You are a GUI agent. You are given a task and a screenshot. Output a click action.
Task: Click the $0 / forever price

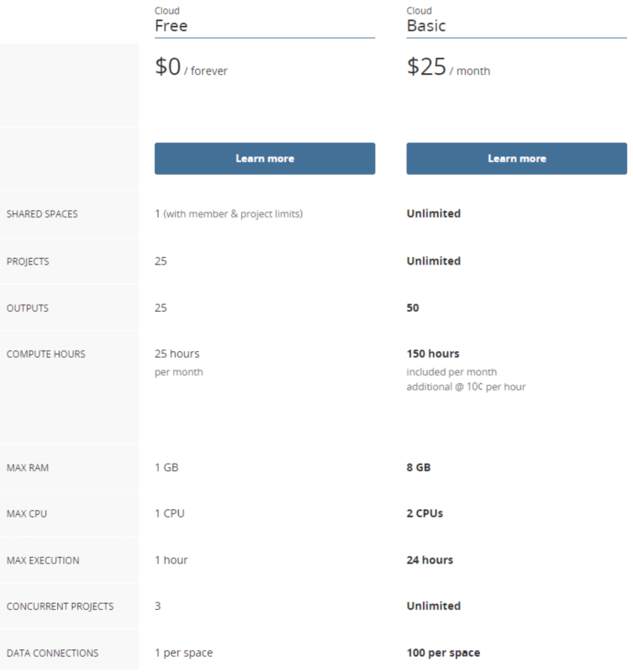click(191, 69)
